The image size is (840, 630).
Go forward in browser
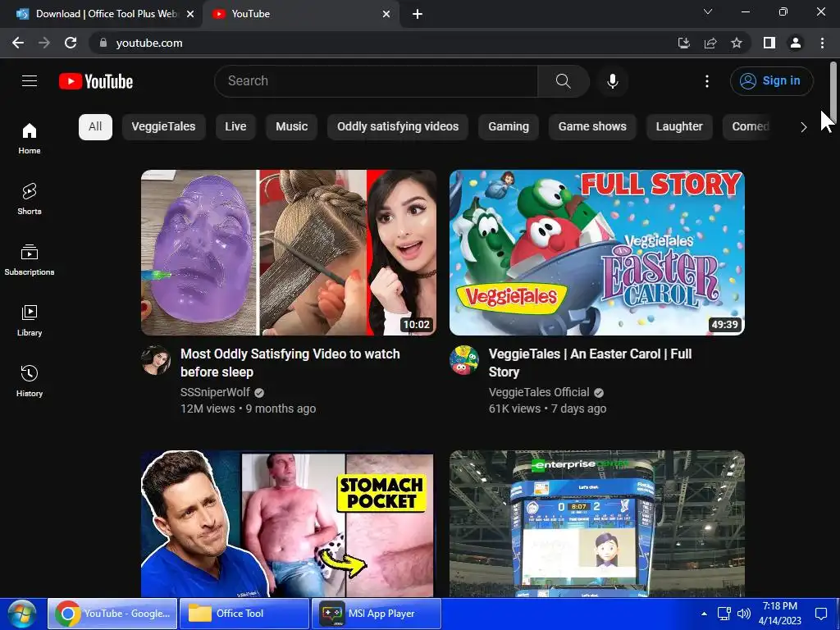click(x=44, y=43)
